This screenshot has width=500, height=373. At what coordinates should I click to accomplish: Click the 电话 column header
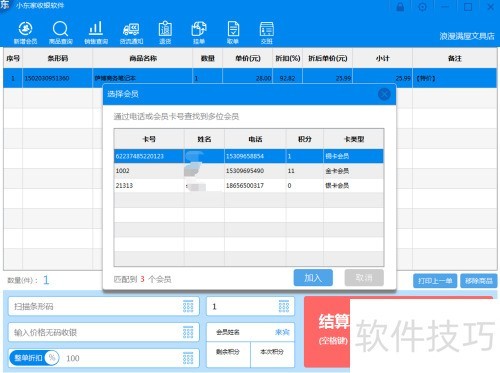[255, 139]
